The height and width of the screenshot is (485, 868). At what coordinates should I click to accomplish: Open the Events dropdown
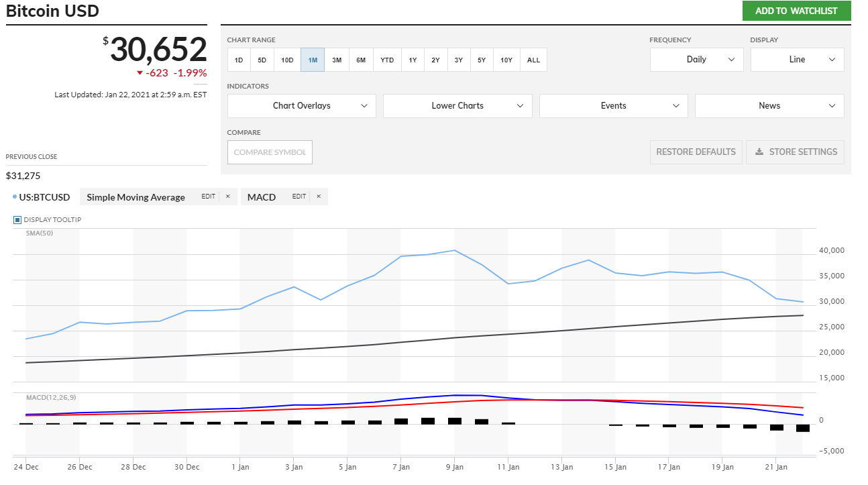click(x=613, y=106)
